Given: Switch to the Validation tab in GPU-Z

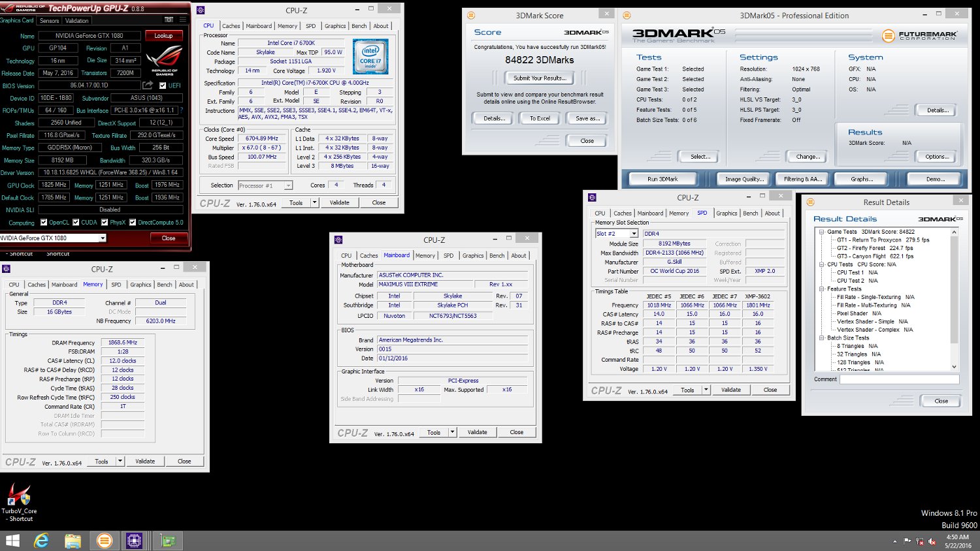Looking at the screenshot, I should (x=76, y=20).
